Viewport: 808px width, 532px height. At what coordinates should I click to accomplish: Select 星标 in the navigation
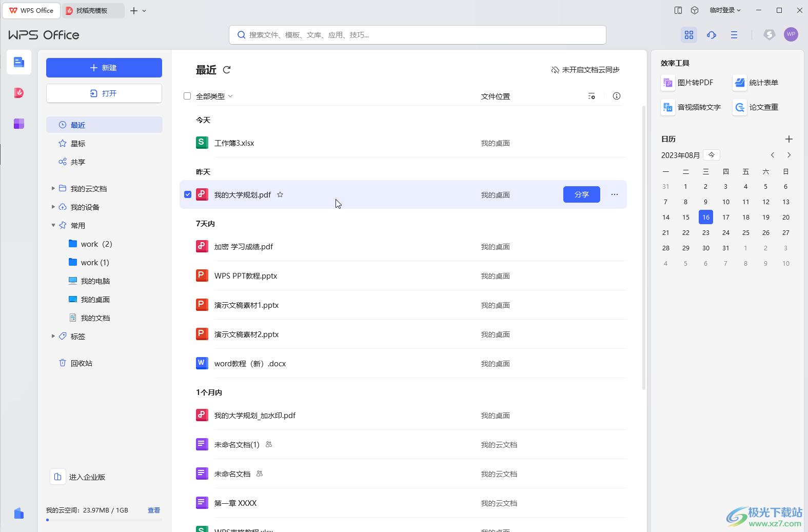coord(104,143)
